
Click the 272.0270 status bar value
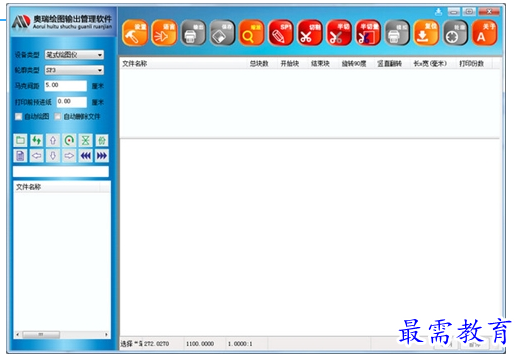156,344
